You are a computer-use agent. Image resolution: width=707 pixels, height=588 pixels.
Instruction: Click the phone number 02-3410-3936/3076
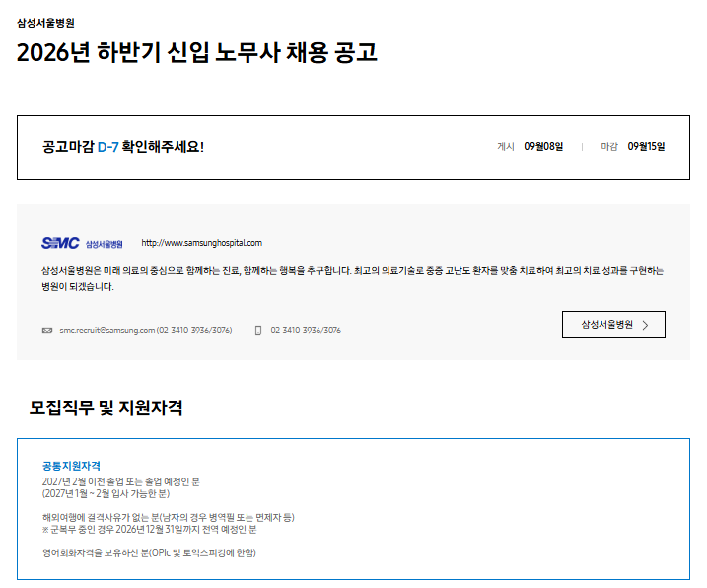click(306, 331)
